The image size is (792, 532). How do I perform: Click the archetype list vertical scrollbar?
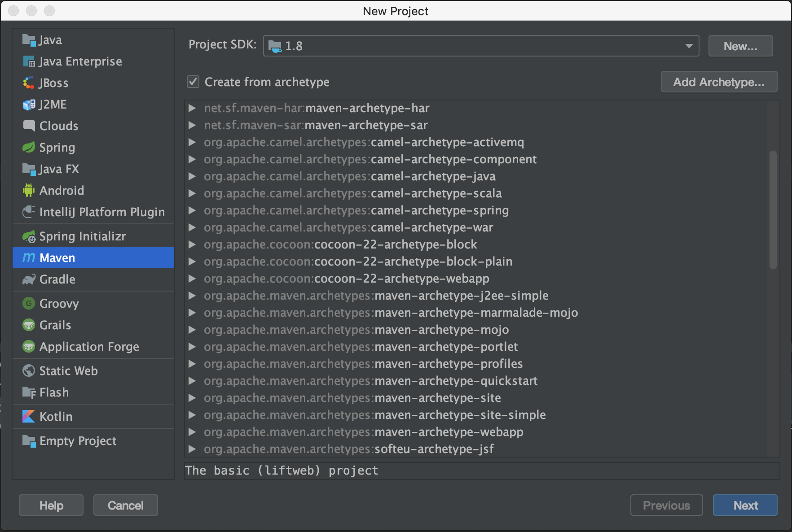pyautogui.click(x=773, y=209)
